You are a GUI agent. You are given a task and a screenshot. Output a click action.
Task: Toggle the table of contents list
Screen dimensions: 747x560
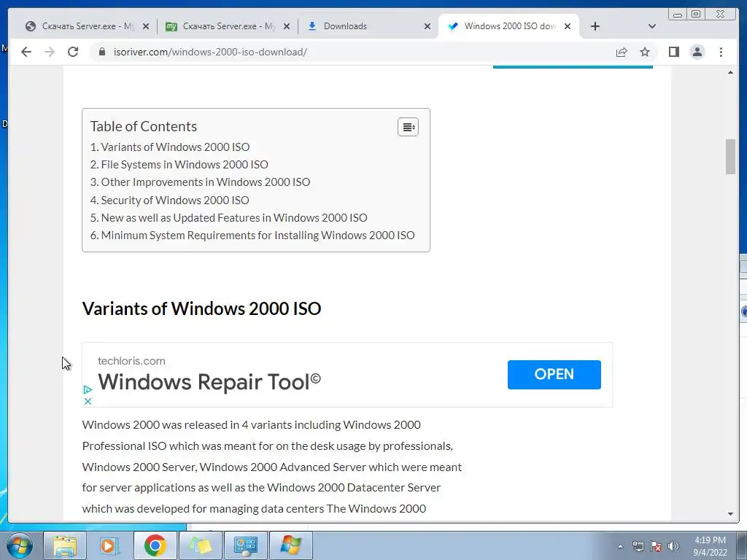409,127
